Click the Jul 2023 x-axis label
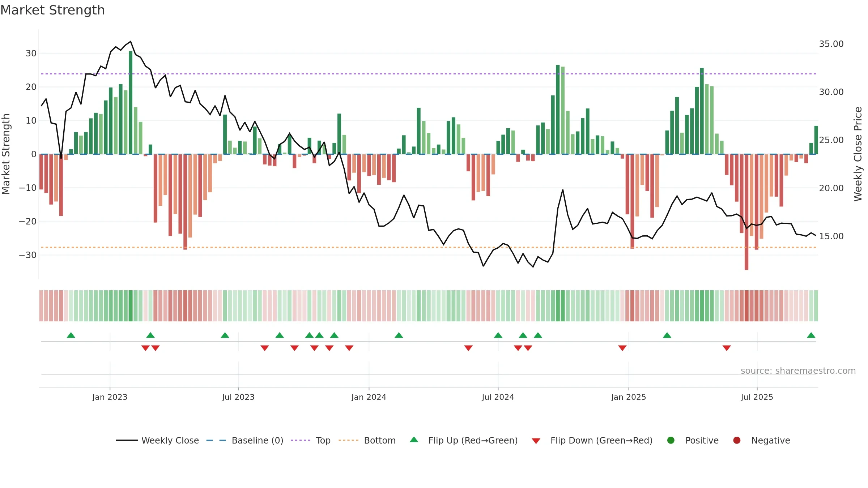868x488 pixels. pyautogui.click(x=238, y=397)
